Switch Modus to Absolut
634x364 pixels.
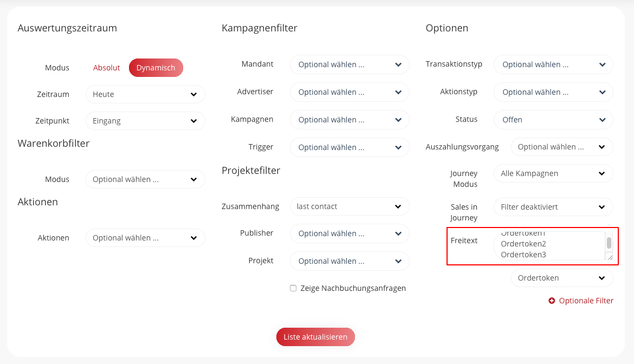(106, 68)
